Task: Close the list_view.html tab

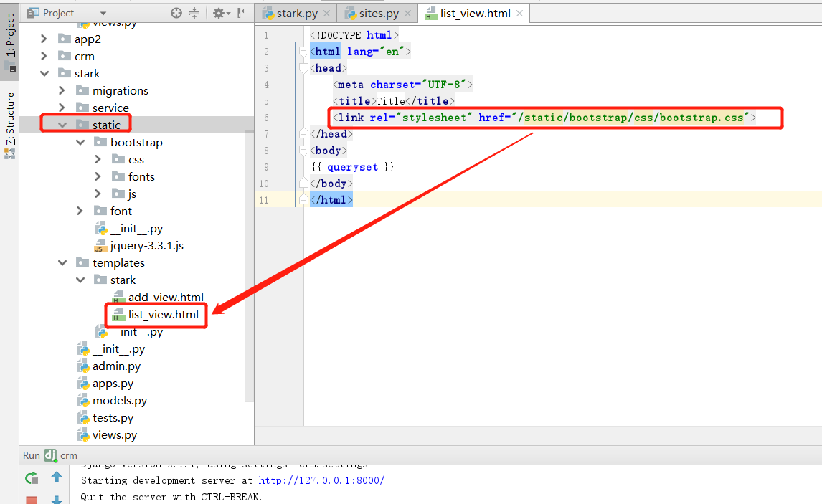Action: [x=519, y=14]
